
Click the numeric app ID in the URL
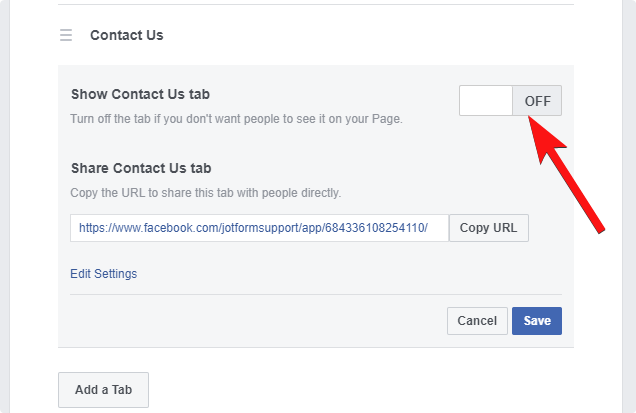click(x=384, y=228)
